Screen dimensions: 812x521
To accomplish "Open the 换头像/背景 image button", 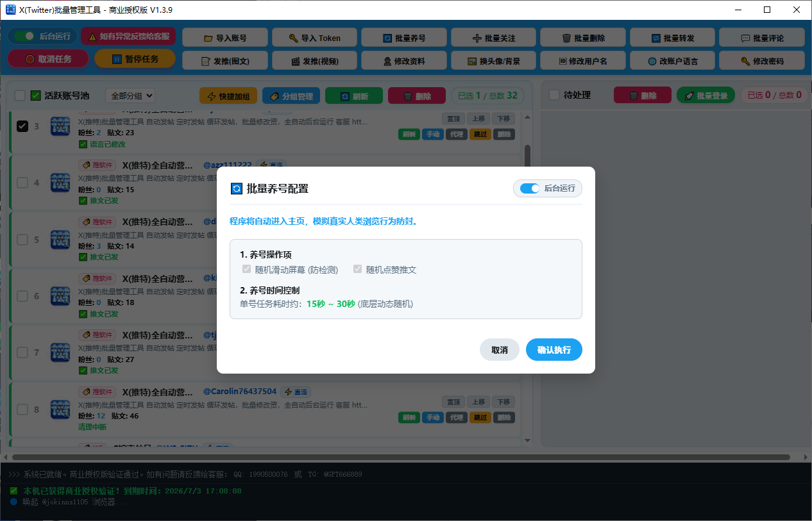I will point(493,62).
